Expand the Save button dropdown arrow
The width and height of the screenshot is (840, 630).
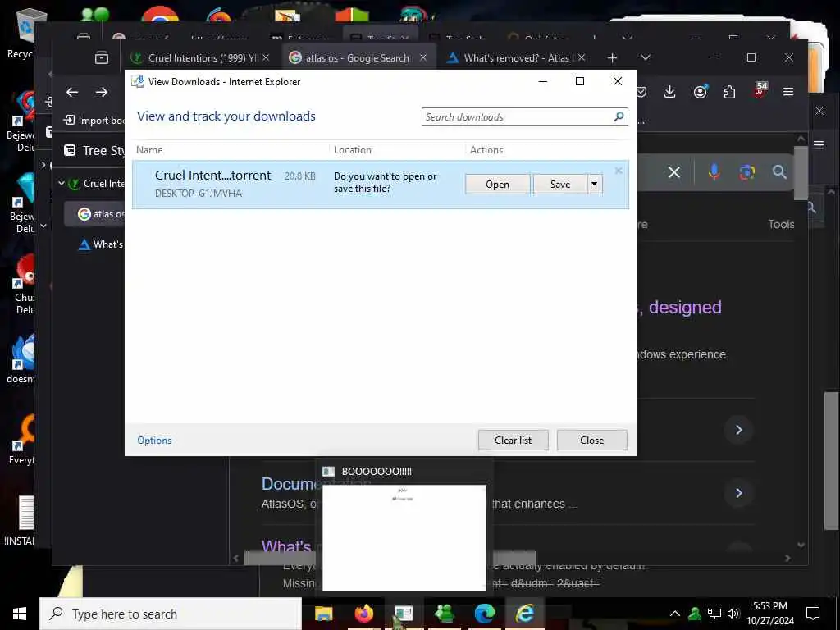click(595, 185)
